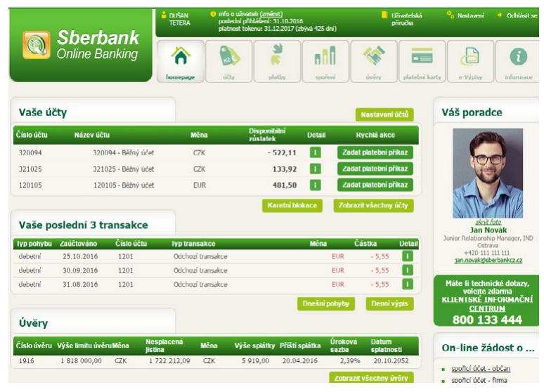Click Typ transakce column header
Viewport: 544px width, 392px height.
coord(193,244)
